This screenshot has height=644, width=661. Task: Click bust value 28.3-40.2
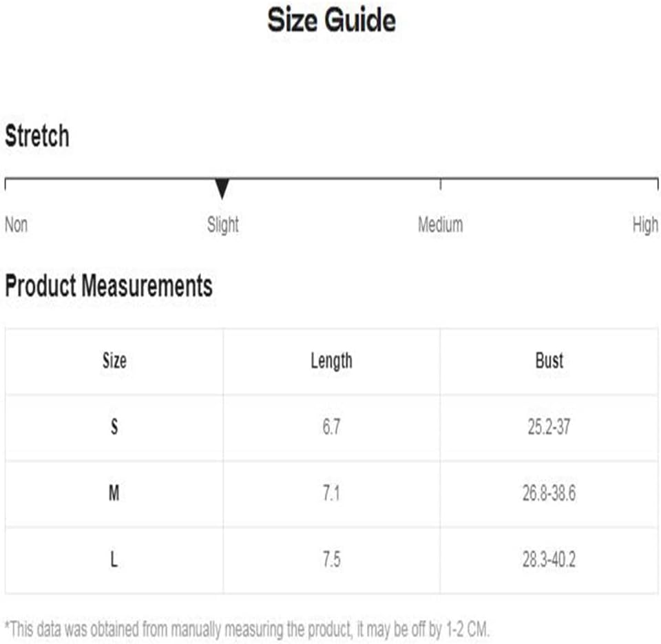tap(549, 560)
